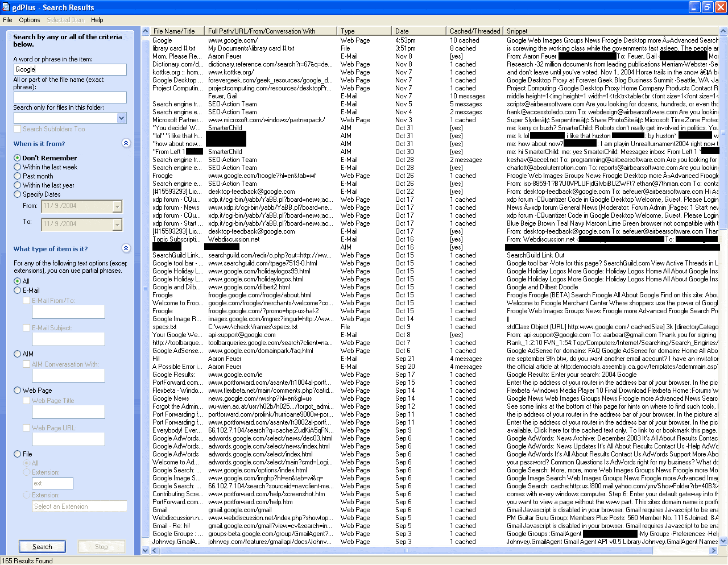
Task: Select the Web Page item type radio
Action: [x=17, y=390]
